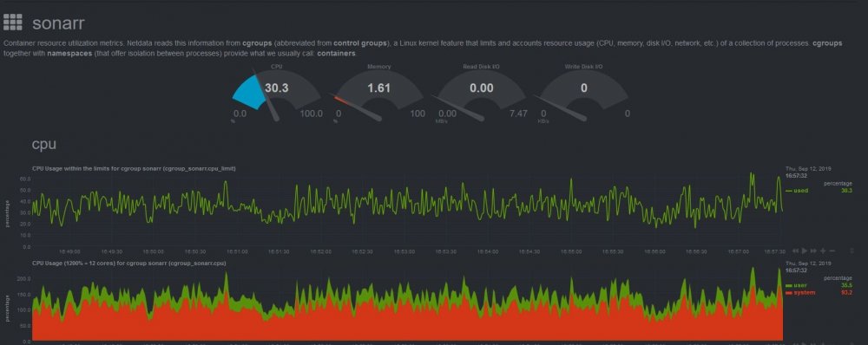
Task: Click the Memory gauge showing 1.61
Action: point(379,93)
